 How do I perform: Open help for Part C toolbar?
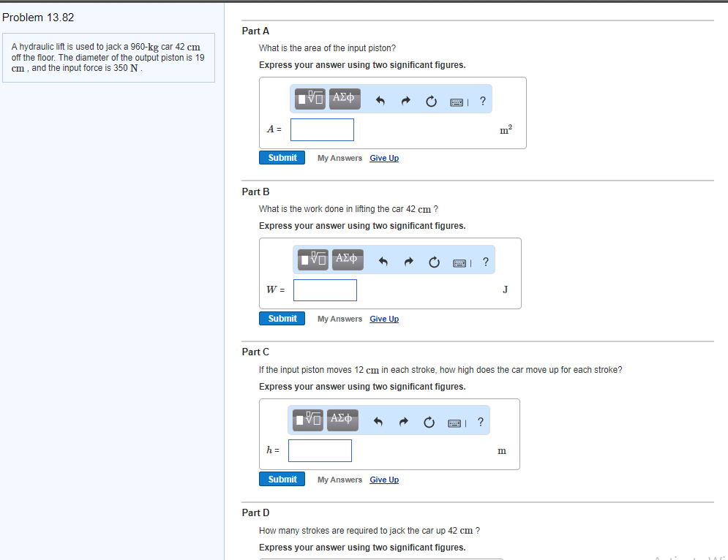481,422
